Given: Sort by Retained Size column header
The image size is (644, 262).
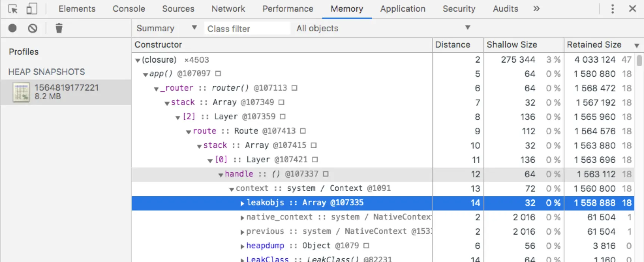Looking at the screenshot, I should (x=594, y=45).
